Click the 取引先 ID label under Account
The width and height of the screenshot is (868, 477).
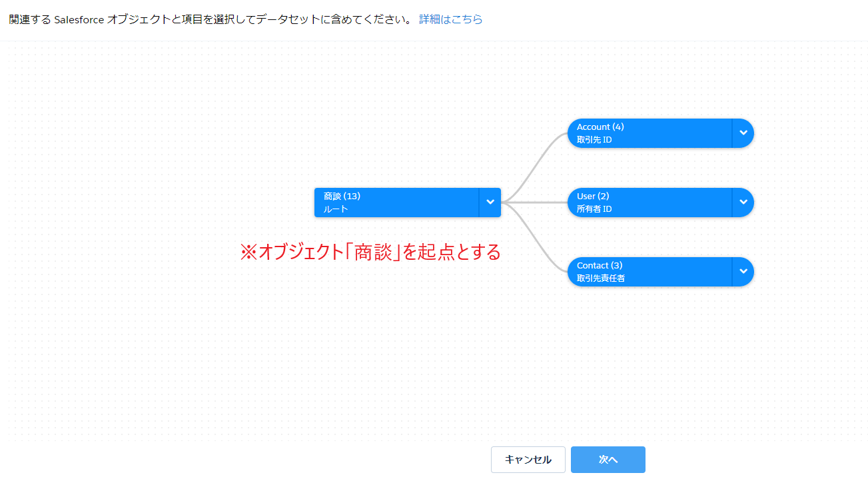(x=594, y=140)
